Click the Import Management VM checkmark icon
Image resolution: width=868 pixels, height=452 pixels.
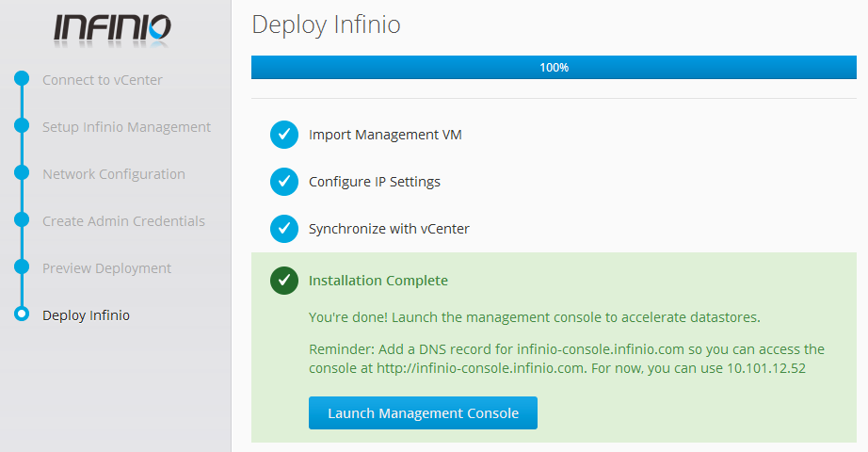[284, 135]
